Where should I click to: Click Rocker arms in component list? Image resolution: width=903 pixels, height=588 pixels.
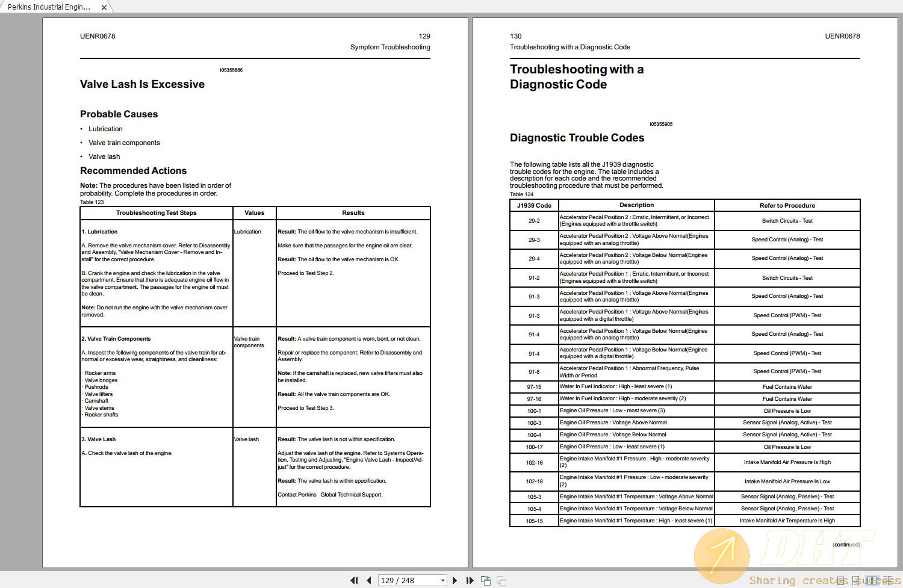click(100, 373)
